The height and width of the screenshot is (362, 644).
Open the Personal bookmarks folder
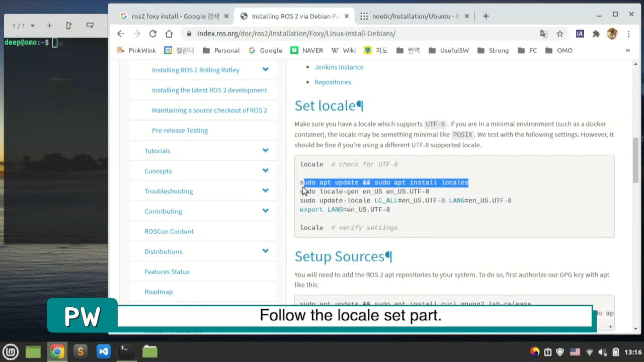(221, 50)
